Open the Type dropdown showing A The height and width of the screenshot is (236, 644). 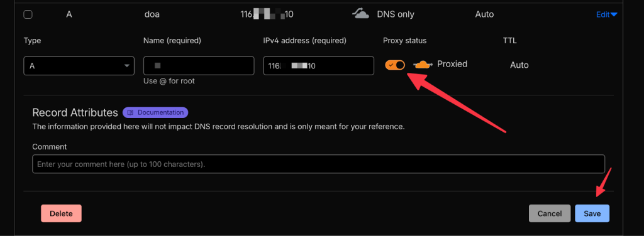pos(79,65)
